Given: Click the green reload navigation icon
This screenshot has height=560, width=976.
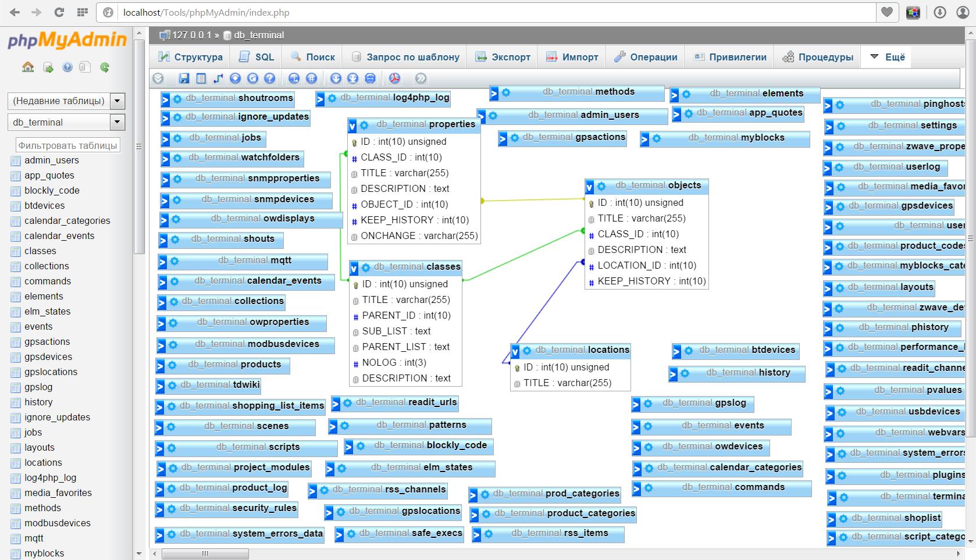Looking at the screenshot, I should pos(105,67).
